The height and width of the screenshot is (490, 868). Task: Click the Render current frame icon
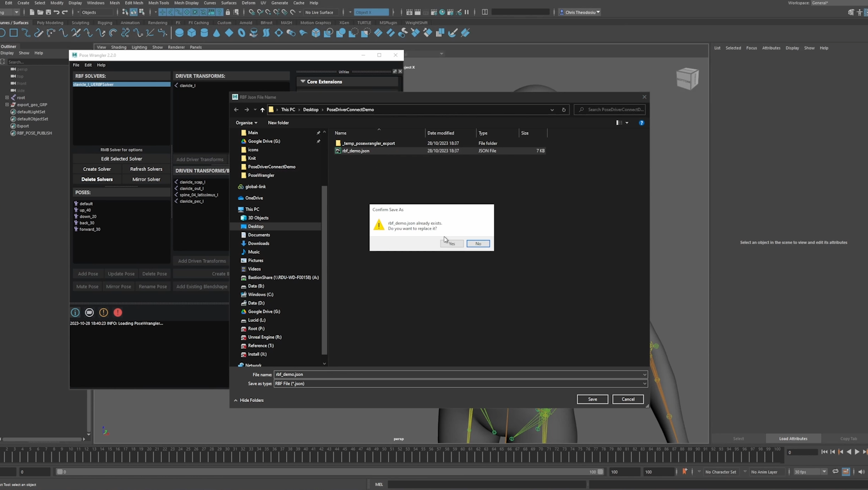tap(417, 12)
